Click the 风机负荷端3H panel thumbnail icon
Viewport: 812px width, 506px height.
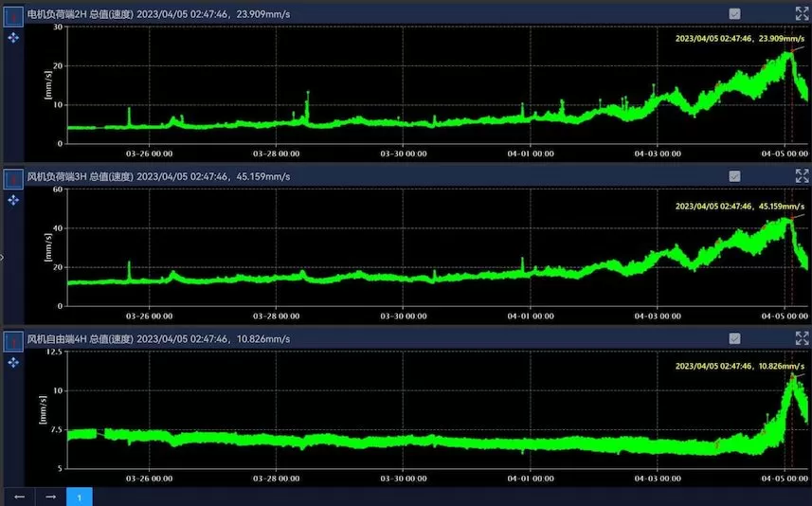pos(14,177)
